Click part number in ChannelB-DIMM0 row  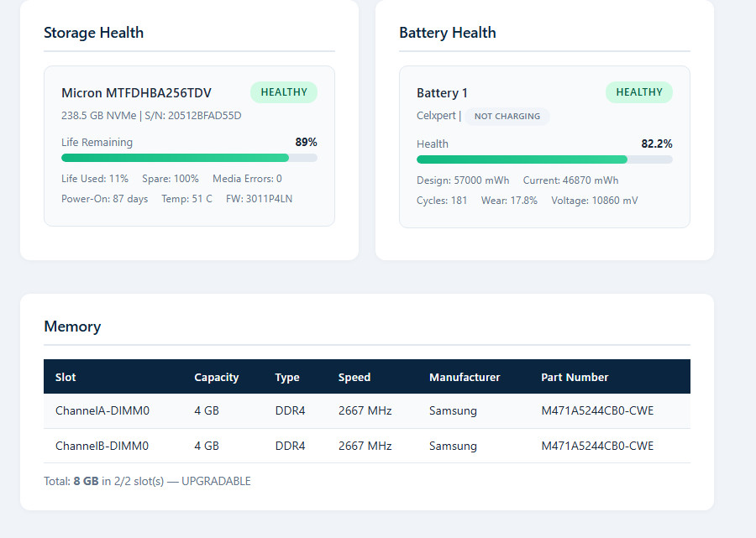click(597, 446)
